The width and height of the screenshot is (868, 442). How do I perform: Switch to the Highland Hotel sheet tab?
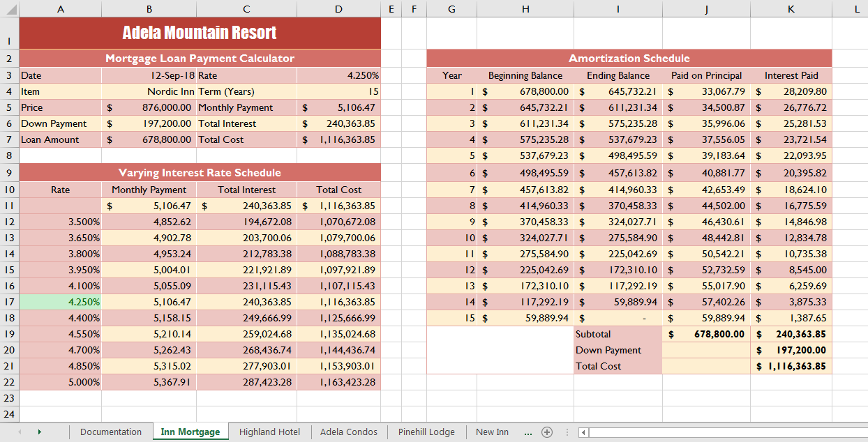pos(269,432)
